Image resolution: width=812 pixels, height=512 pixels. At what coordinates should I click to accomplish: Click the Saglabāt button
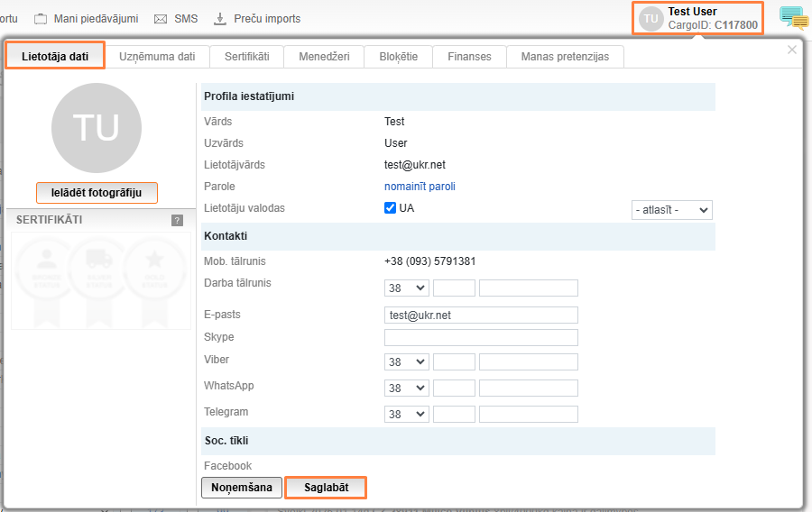[x=326, y=488]
